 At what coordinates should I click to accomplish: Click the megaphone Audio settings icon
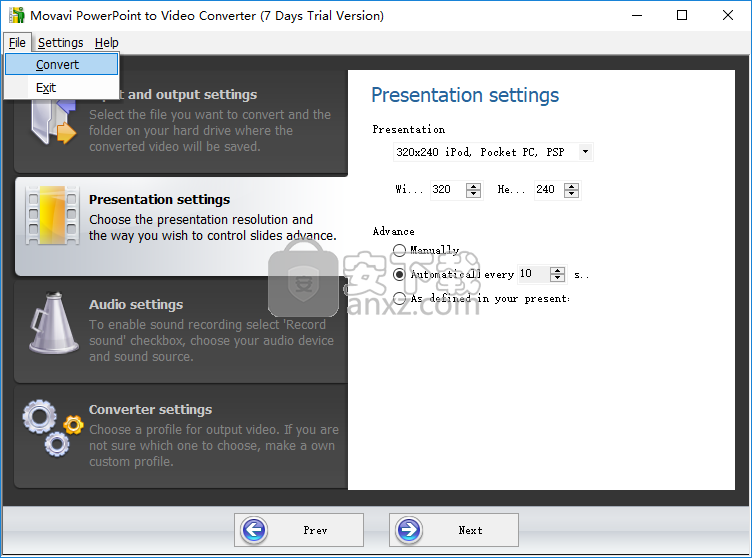tap(53, 323)
